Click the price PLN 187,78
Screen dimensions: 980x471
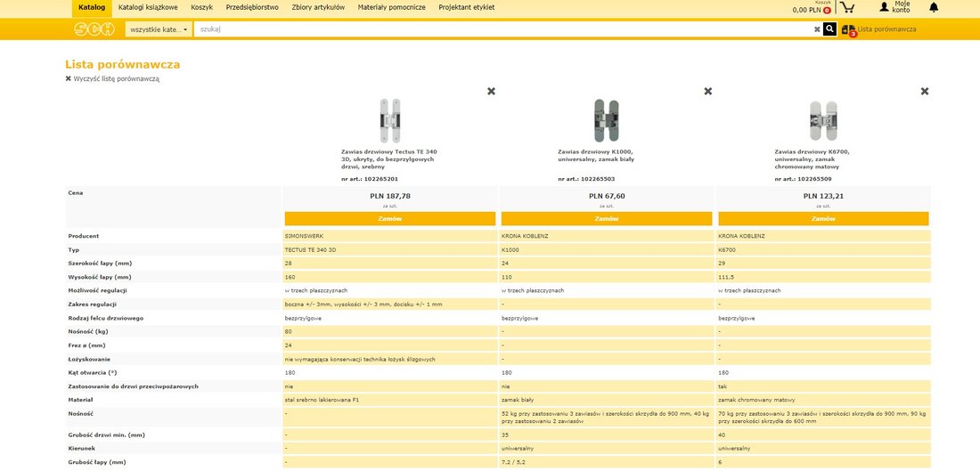[x=390, y=196]
